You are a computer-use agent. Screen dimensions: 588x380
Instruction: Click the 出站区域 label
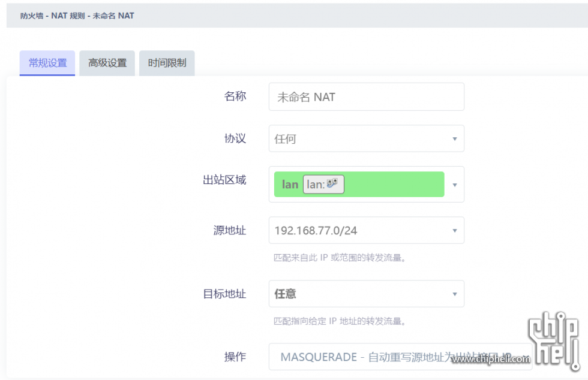point(224,180)
